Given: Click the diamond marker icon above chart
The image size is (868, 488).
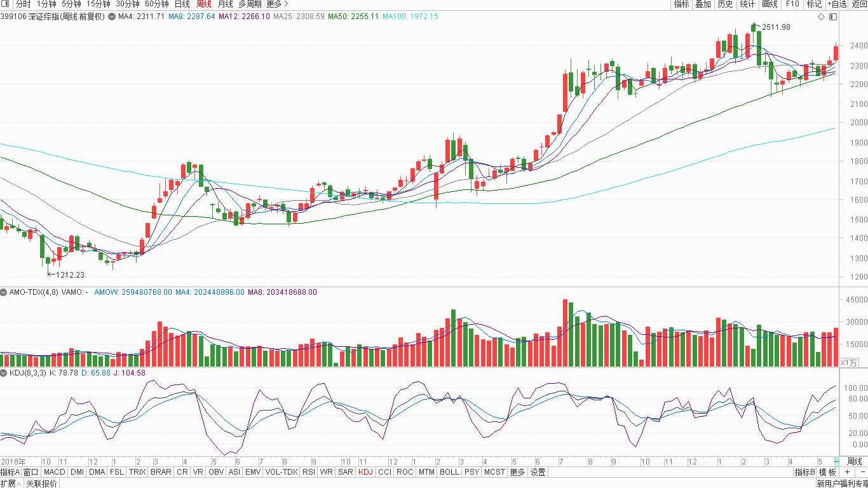Looking at the screenshot, I should click(x=821, y=17).
